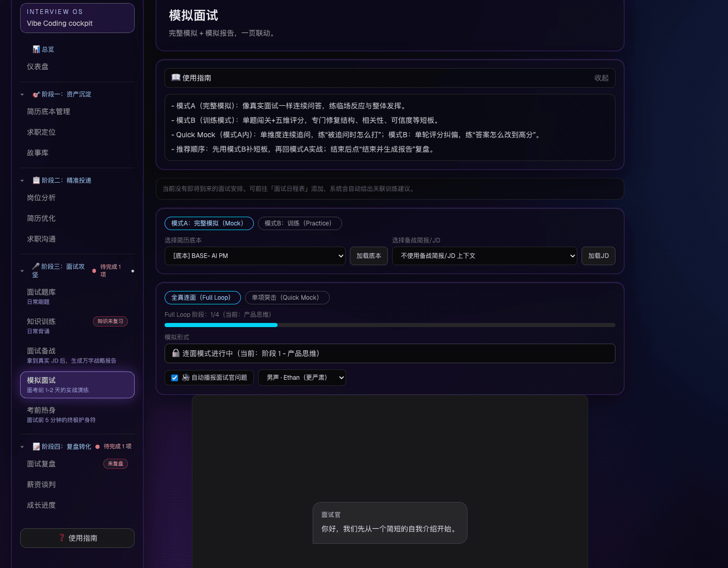728x568 pixels.
Task: Collapse the 阶段二：精准投递 section
Action: click(x=22, y=181)
